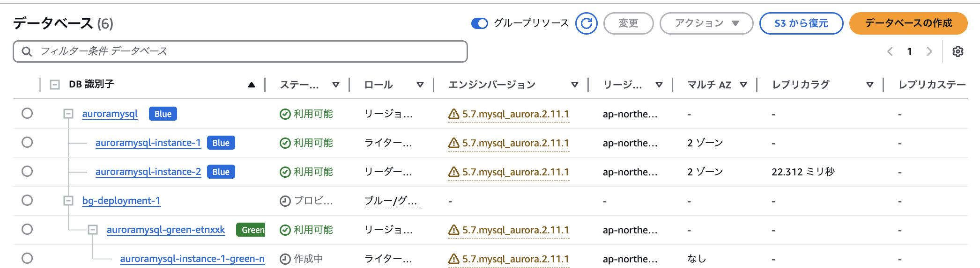The height and width of the screenshot is (268, 980).
Task: Select the auroramysql cluster radio button
Action: 27,114
